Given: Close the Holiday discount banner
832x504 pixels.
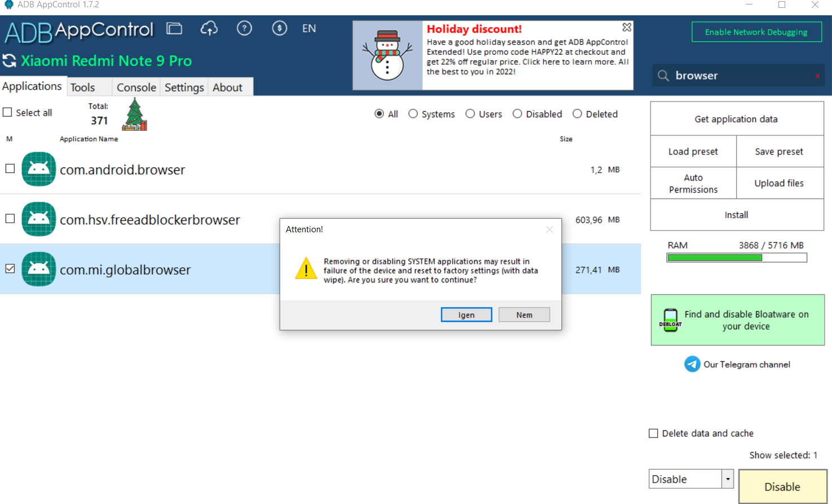Looking at the screenshot, I should pyautogui.click(x=627, y=27).
